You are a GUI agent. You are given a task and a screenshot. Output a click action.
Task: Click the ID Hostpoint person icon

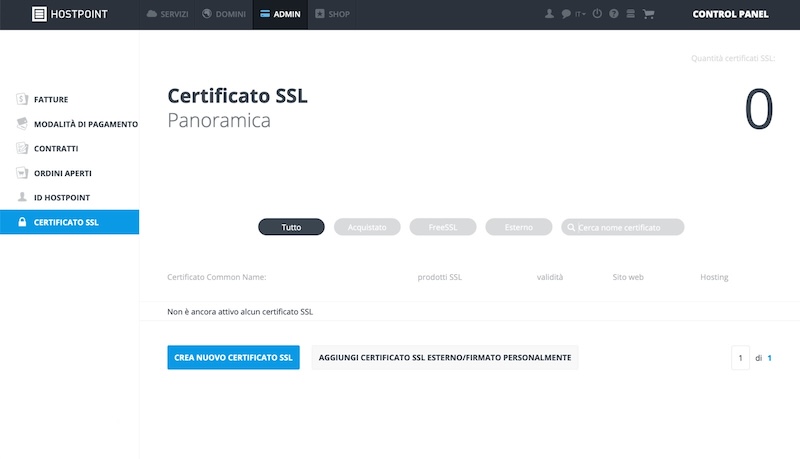click(22, 197)
